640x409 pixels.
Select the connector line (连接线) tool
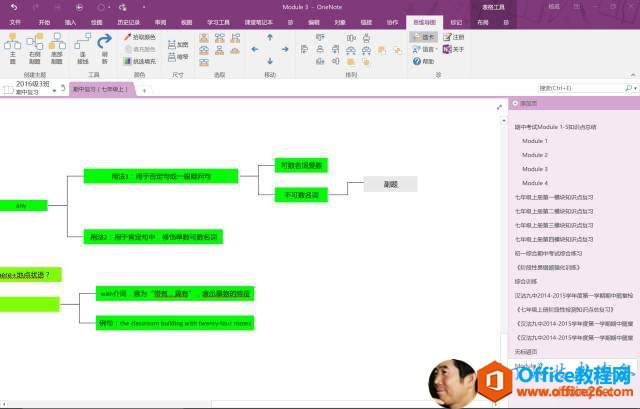[83, 48]
